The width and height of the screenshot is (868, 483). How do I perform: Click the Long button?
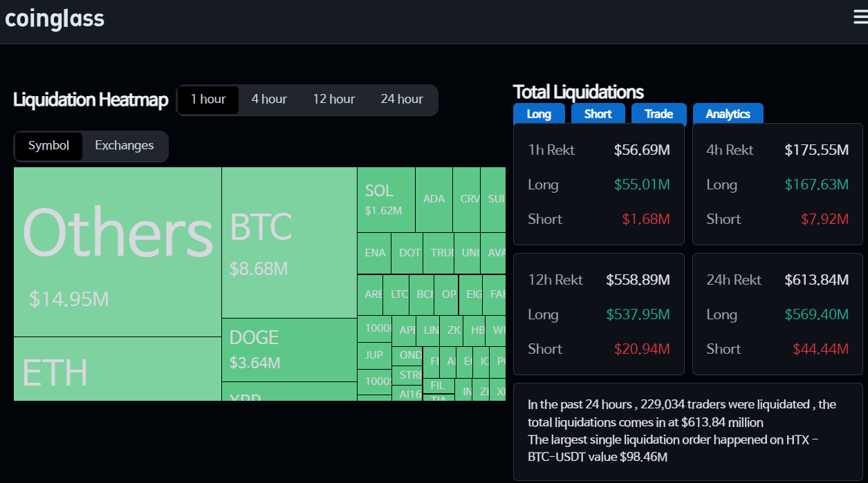[x=539, y=114]
